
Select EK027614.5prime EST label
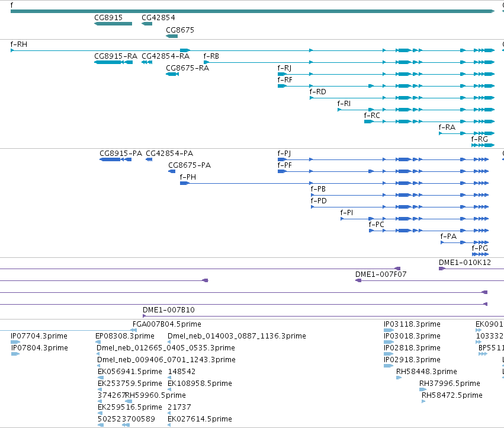(x=200, y=419)
